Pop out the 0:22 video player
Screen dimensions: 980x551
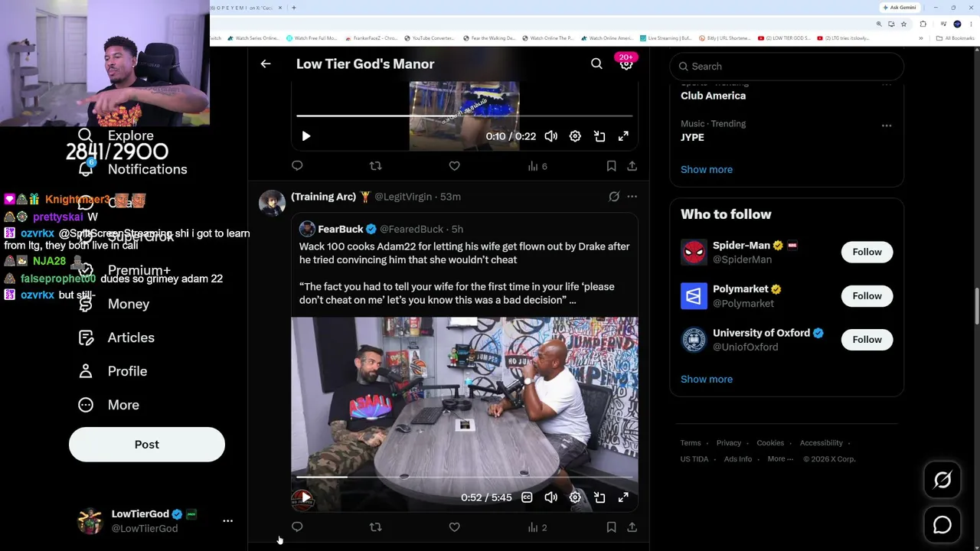[x=599, y=136]
